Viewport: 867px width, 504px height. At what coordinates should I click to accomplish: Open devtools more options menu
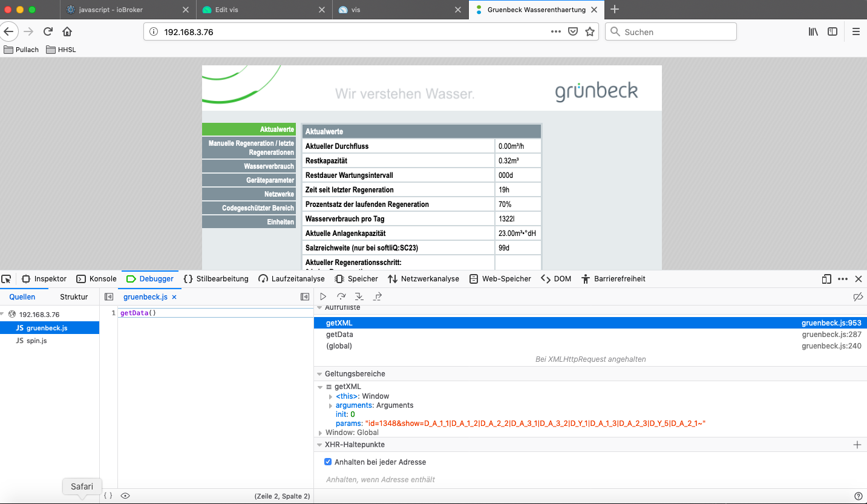[x=843, y=279]
